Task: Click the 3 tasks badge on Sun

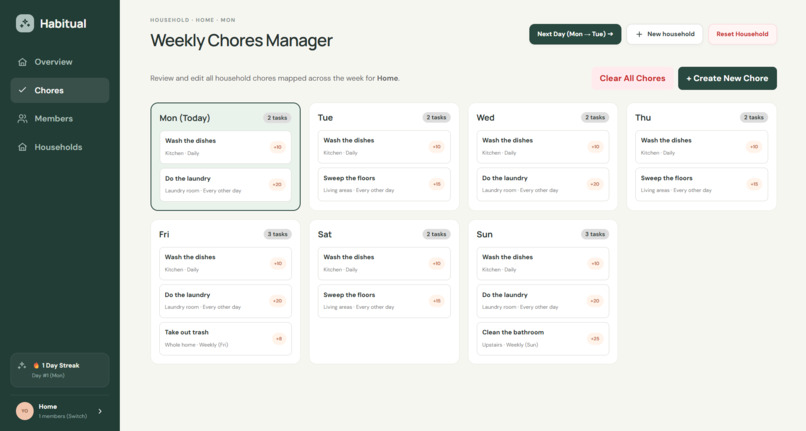Action: 595,234
